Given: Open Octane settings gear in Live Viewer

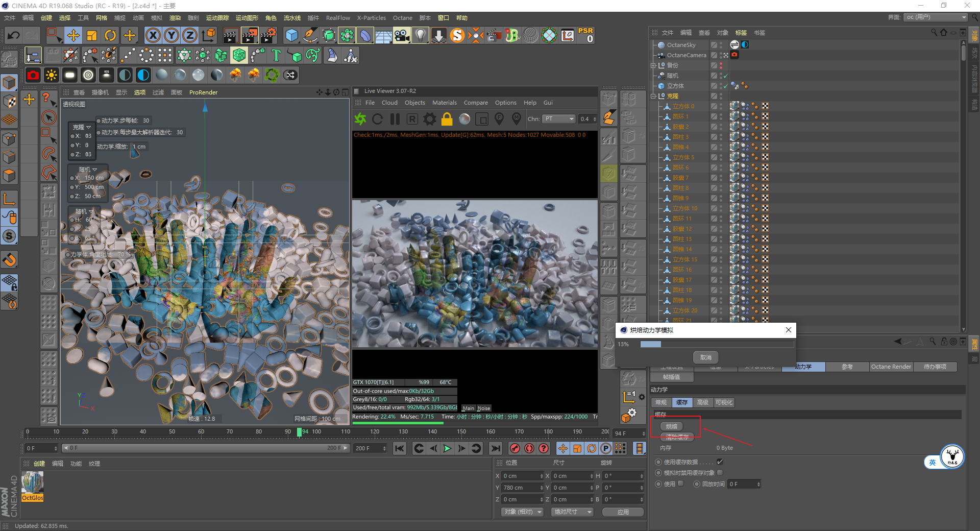Looking at the screenshot, I should point(430,119).
